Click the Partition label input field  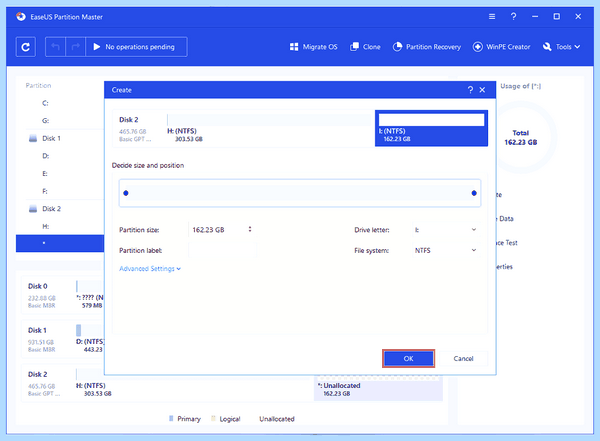[x=222, y=250]
